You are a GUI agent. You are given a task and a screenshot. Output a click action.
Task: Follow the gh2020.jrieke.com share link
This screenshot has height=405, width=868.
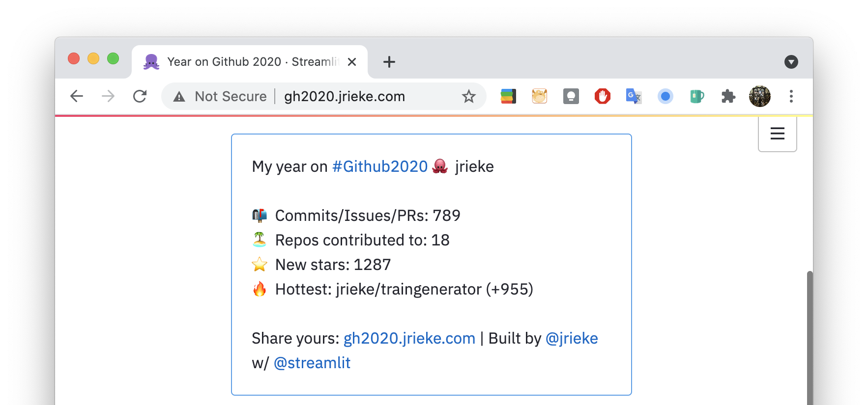pos(409,338)
